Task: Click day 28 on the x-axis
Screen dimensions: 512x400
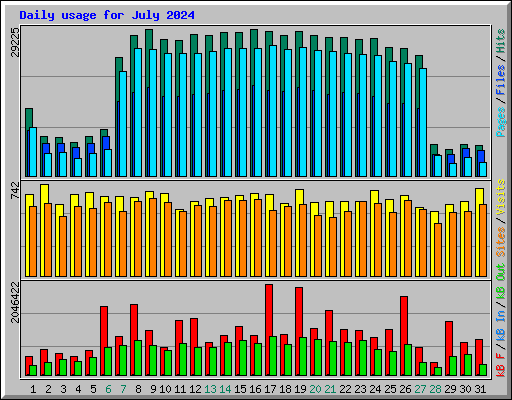Action: pos(435,389)
